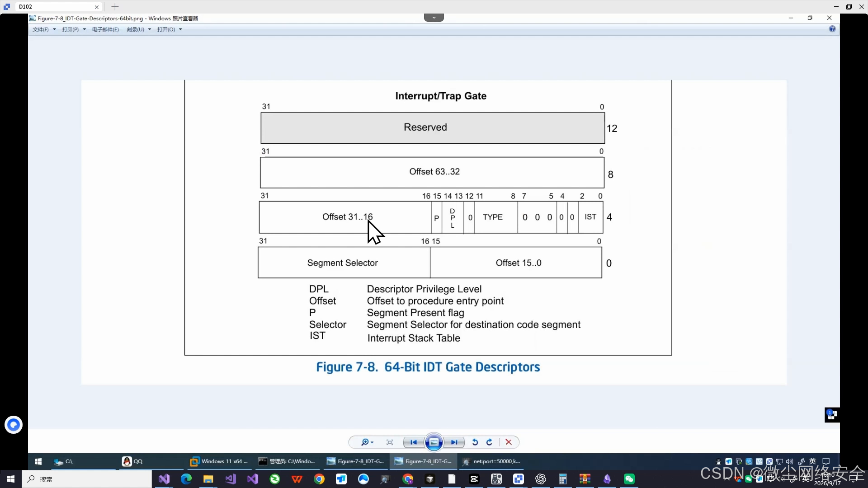Expand the top center chevron pull-down bar
The image size is (868, 488).
coord(434,18)
